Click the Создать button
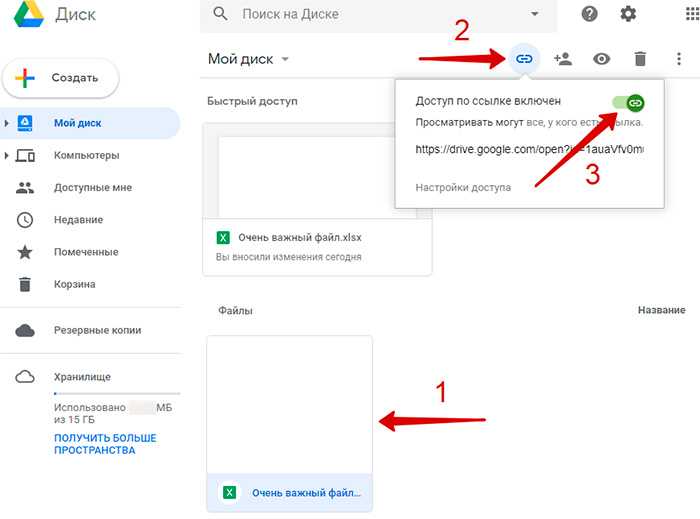 click(61, 78)
